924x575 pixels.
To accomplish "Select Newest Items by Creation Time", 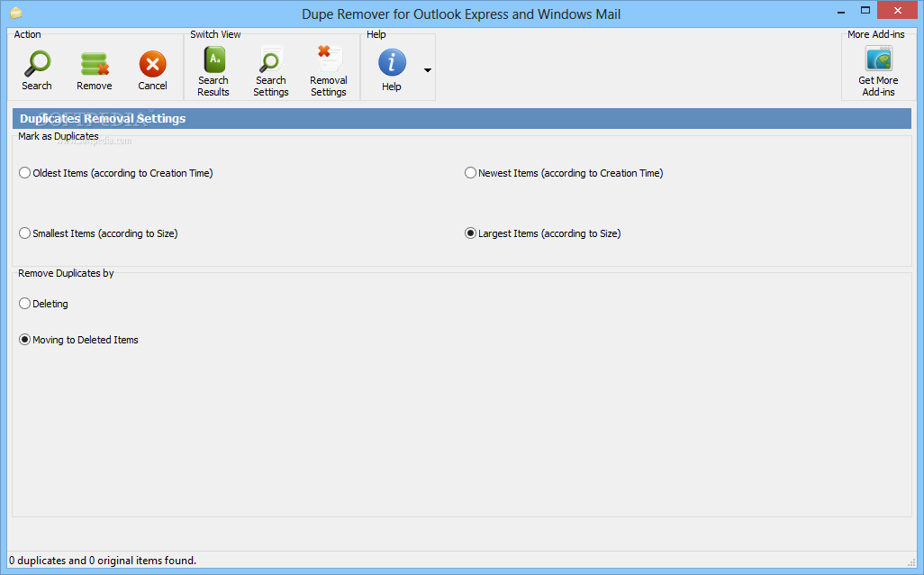I will pos(564,173).
